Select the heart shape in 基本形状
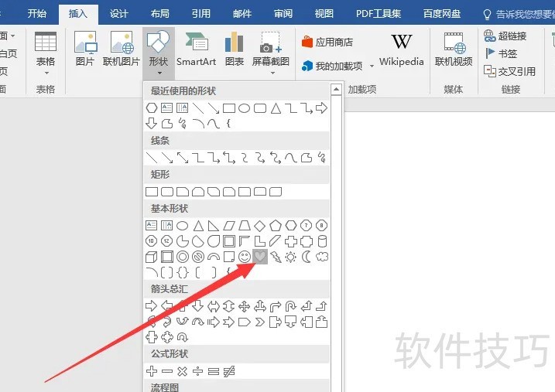Screen dimensions: 555x392 point(260,256)
